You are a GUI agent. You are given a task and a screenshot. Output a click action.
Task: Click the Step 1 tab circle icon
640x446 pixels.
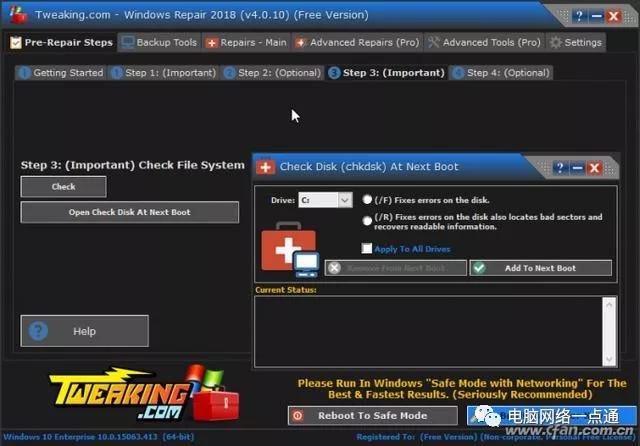117,73
